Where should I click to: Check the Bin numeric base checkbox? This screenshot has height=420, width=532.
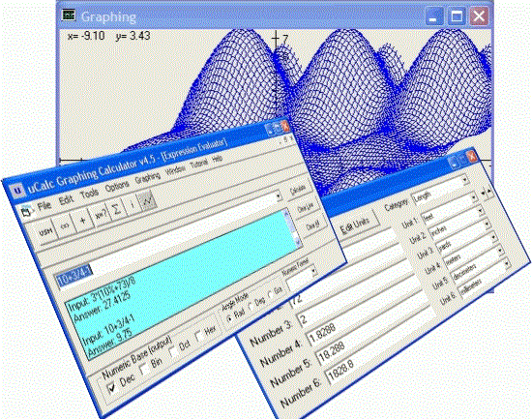(x=144, y=369)
